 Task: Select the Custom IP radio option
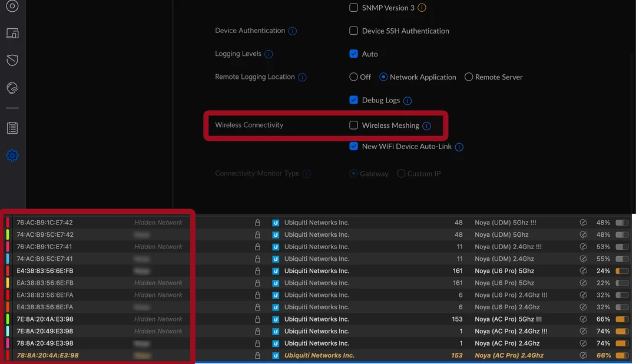pos(400,173)
